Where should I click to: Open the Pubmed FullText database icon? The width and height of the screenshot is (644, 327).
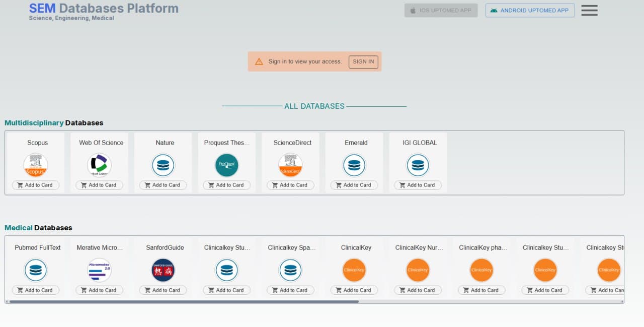(36, 271)
